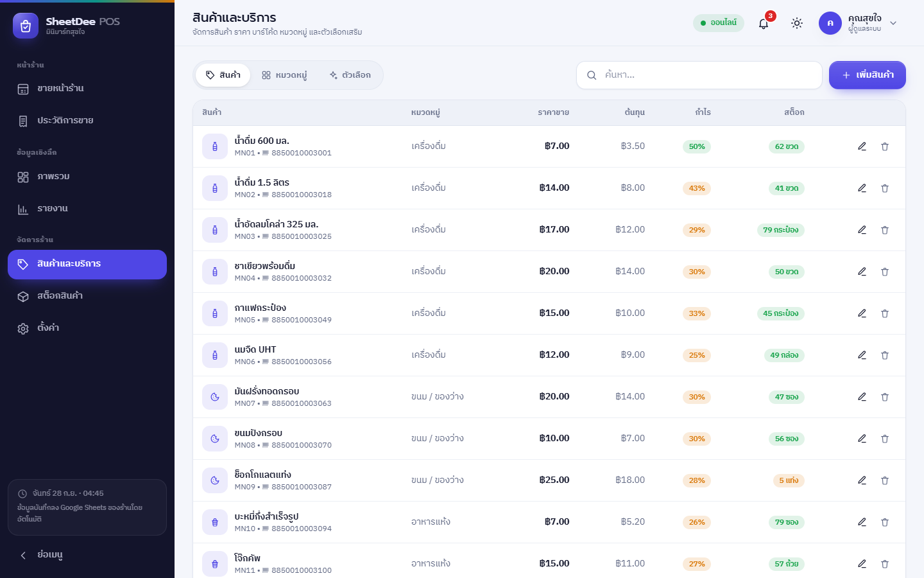Edit the ขนมปังกรอบ row
The height and width of the screenshot is (578, 924).
coord(862,439)
